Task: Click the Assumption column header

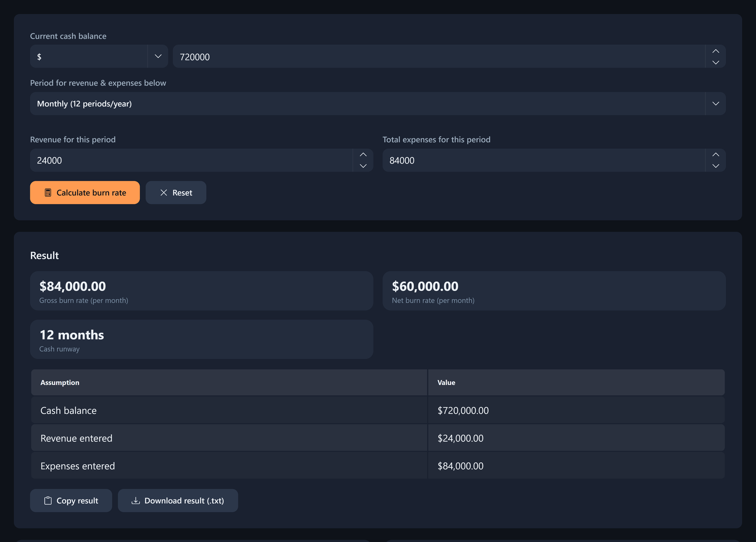Action: click(229, 382)
